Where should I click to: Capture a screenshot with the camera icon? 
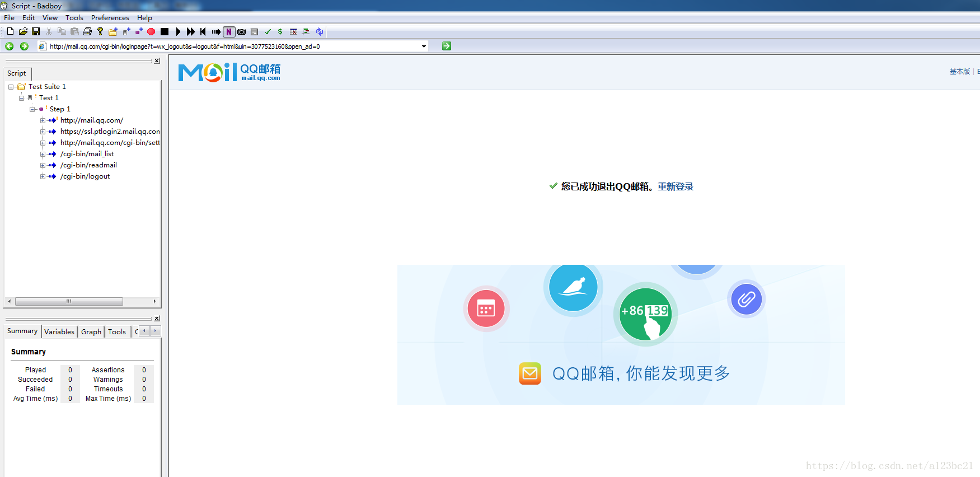tap(242, 31)
